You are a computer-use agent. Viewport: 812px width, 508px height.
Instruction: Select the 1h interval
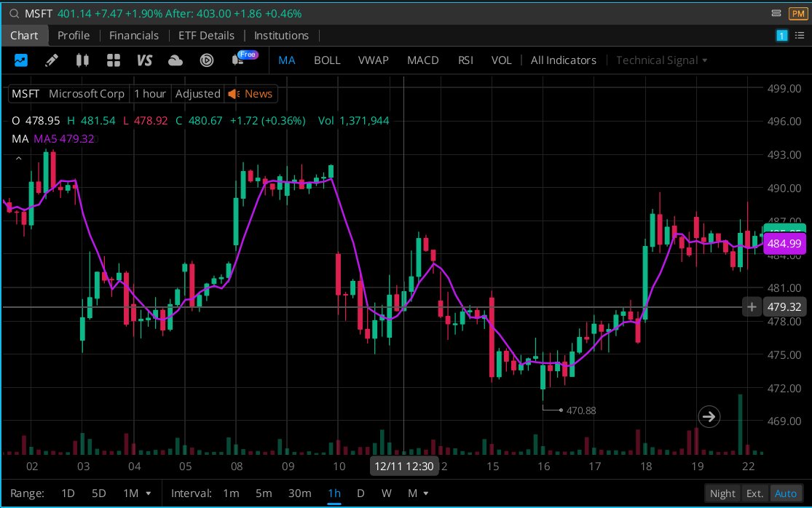(x=334, y=493)
